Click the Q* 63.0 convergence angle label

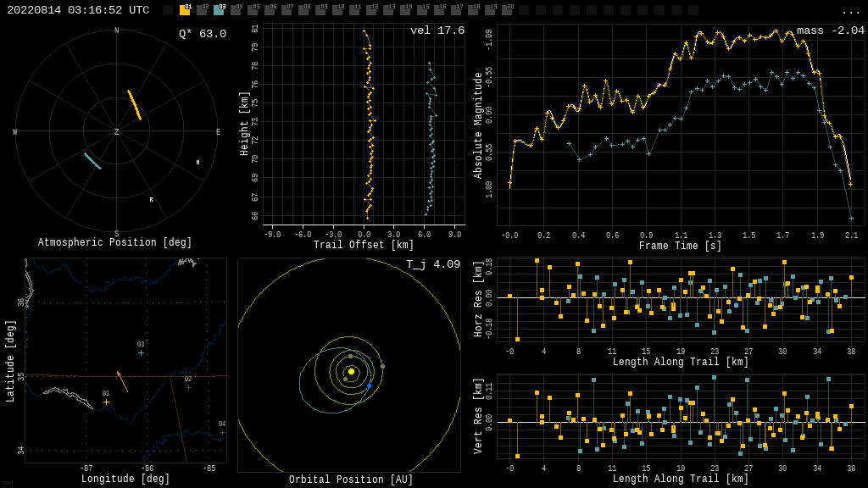click(202, 34)
